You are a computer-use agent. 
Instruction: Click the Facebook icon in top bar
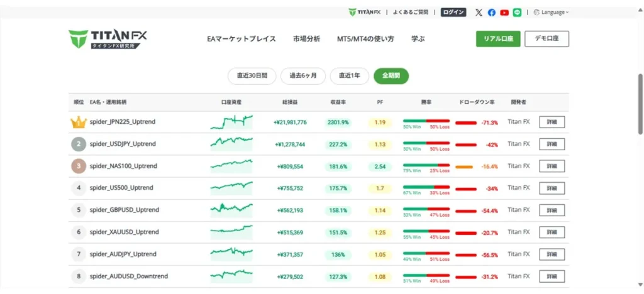pos(492,12)
